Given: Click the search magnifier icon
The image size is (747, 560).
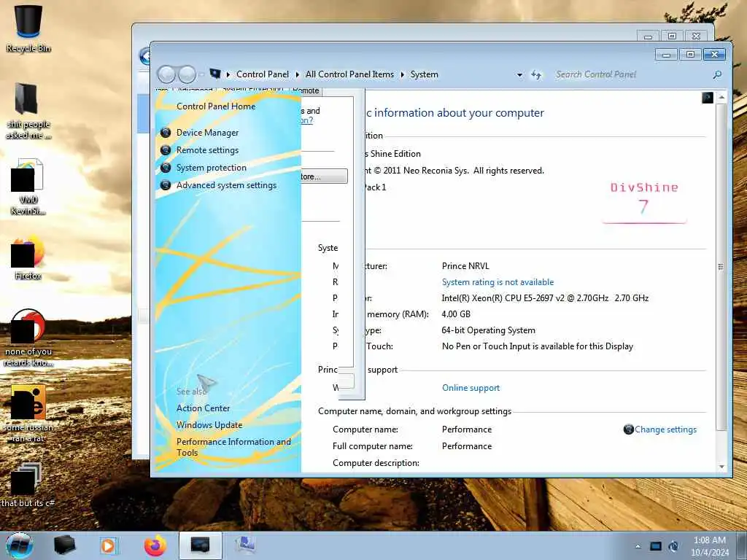Looking at the screenshot, I should tap(717, 74).
